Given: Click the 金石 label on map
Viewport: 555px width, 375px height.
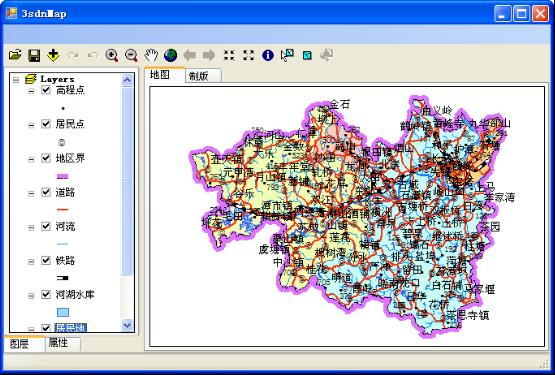Looking at the screenshot, I should pyautogui.click(x=340, y=104).
